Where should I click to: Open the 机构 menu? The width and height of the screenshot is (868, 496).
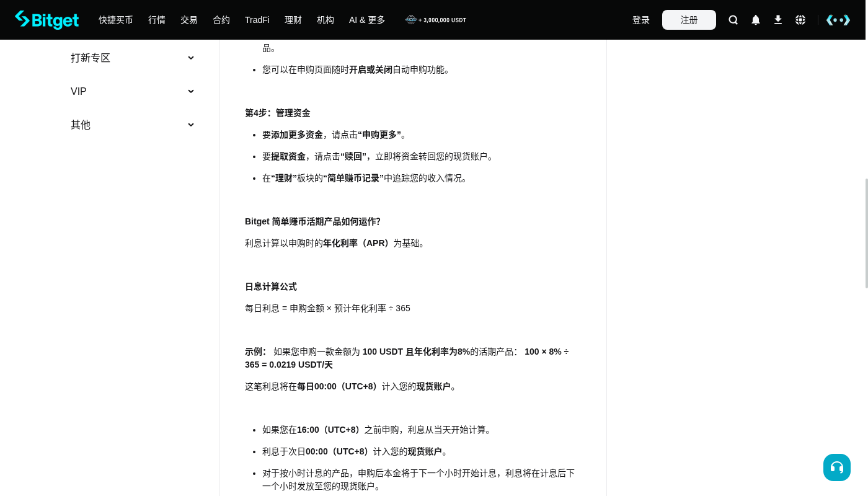tap(325, 20)
